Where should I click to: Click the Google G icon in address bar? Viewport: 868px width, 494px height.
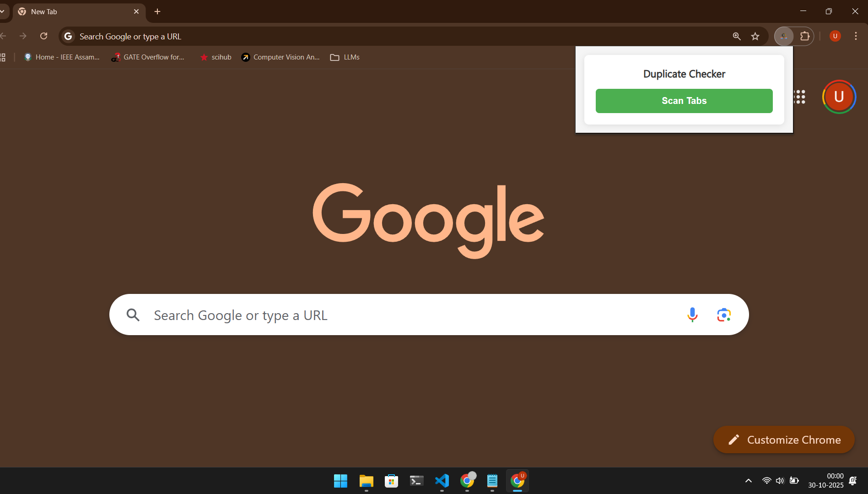pos(68,36)
